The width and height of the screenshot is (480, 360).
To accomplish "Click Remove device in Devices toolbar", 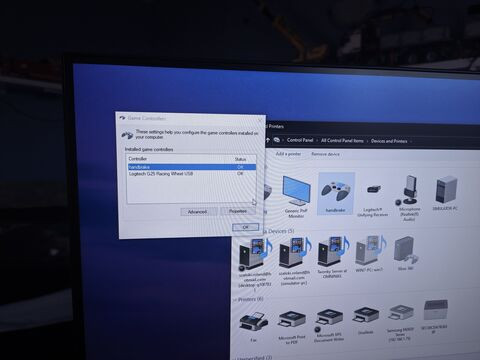I will [325, 154].
